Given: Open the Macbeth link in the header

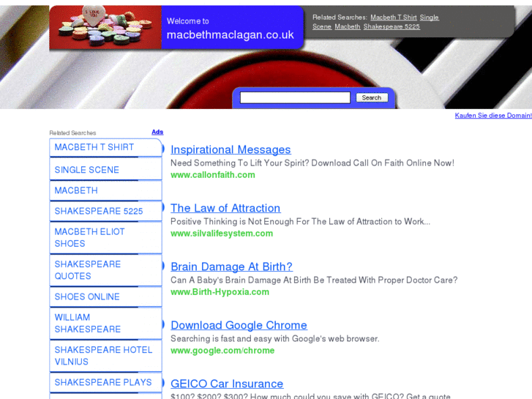Looking at the screenshot, I should (x=348, y=26).
